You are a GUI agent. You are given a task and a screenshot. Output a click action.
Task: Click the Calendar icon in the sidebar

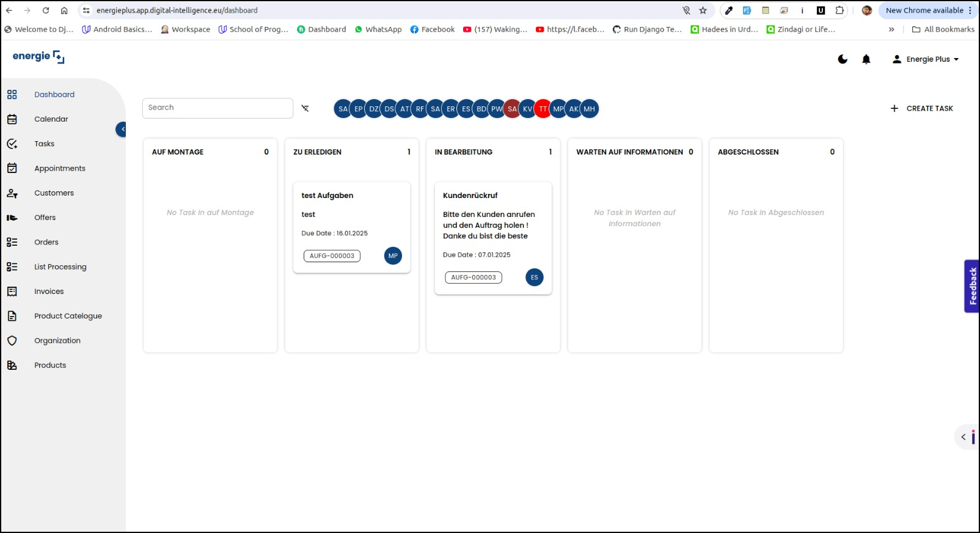(12, 119)
